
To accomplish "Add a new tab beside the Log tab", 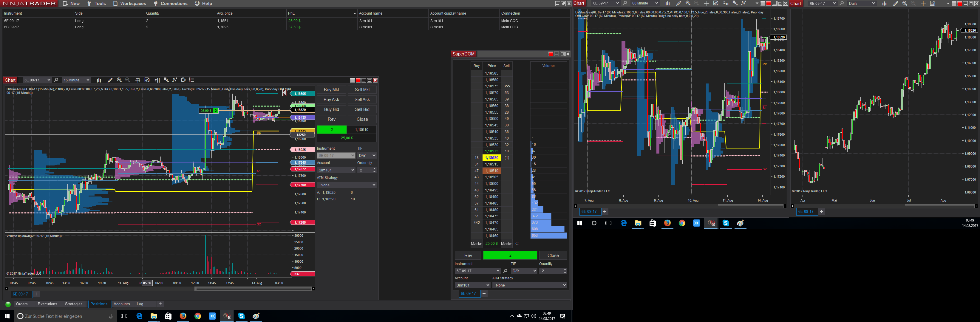I will pos(160,304).
